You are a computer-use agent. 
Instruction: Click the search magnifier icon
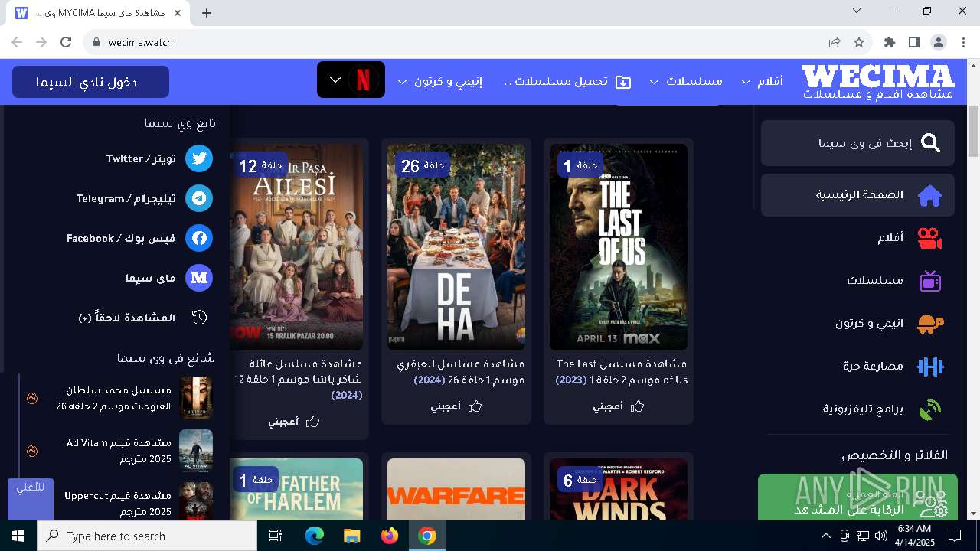(x=930, y=143)
